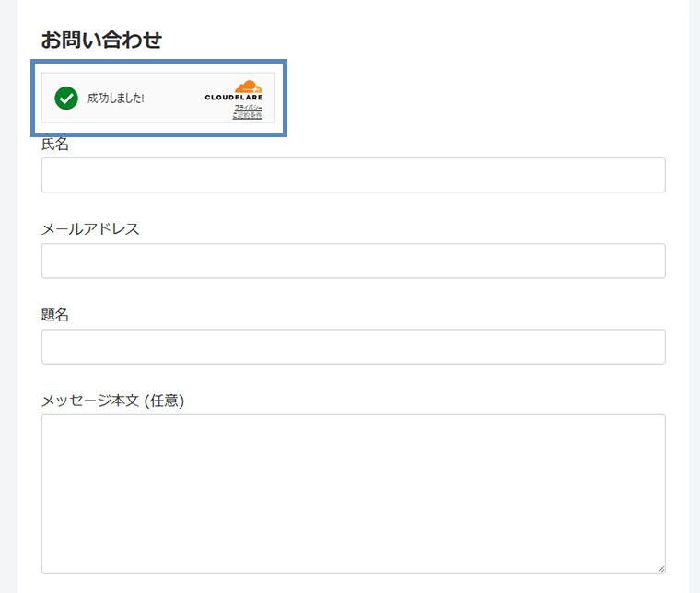This screenshot has height=593, width=700.
Task: Click the メッセージ本文 (任意) label
Action: coord(112,401)
